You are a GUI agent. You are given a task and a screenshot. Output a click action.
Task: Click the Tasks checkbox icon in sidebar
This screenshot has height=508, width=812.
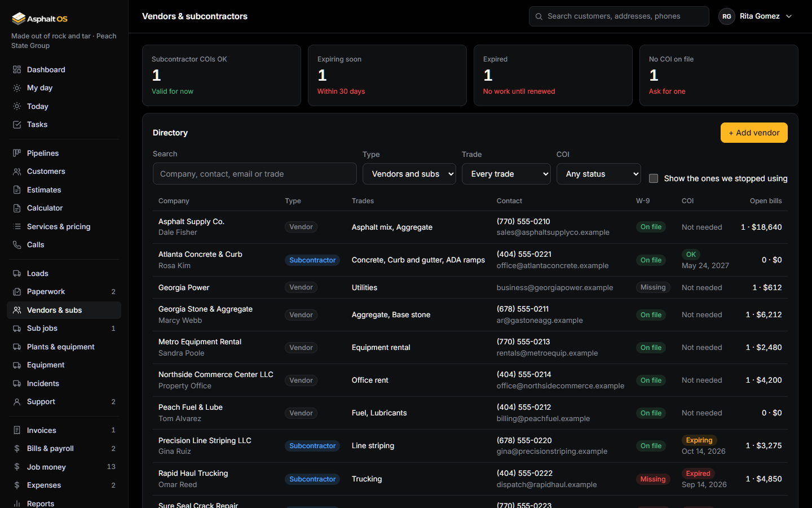coord(17,125)
